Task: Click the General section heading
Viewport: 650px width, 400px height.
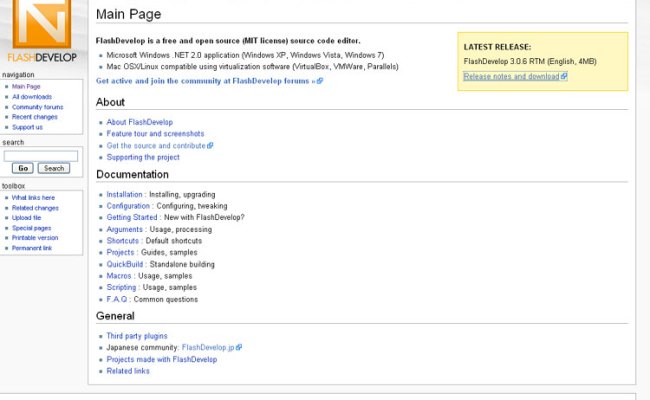Action: click(115, 316)
